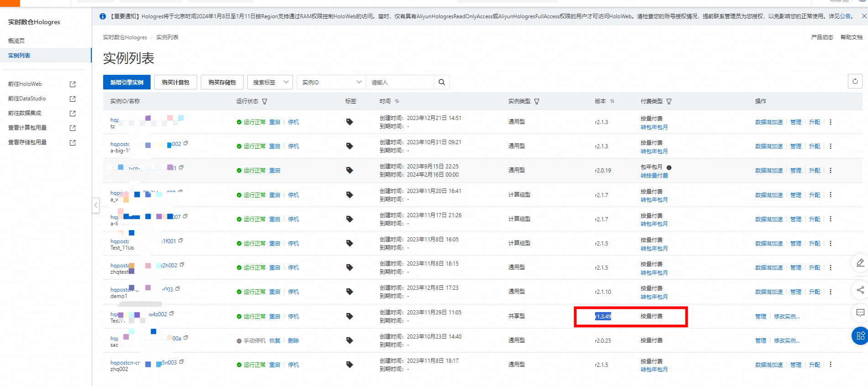Open the 实例ID search type dropdown
The image size is (868, 386).
point(331,82)
